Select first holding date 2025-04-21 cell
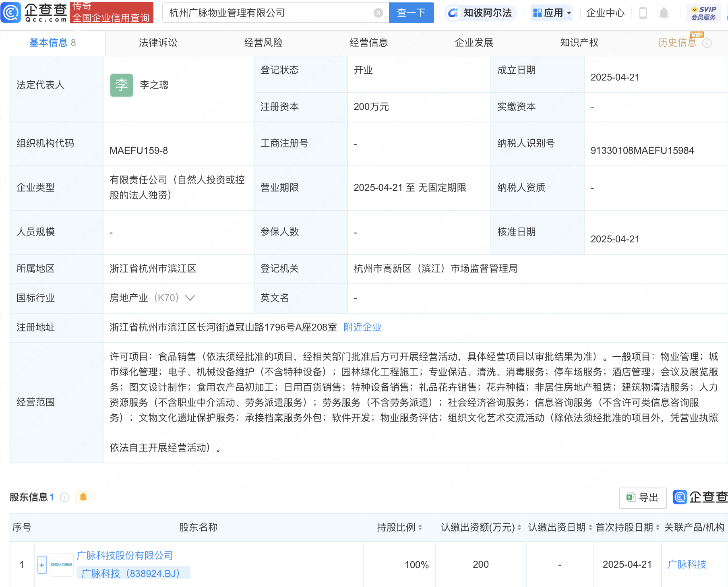The image size is (728, 587). [x=627, y=564]
